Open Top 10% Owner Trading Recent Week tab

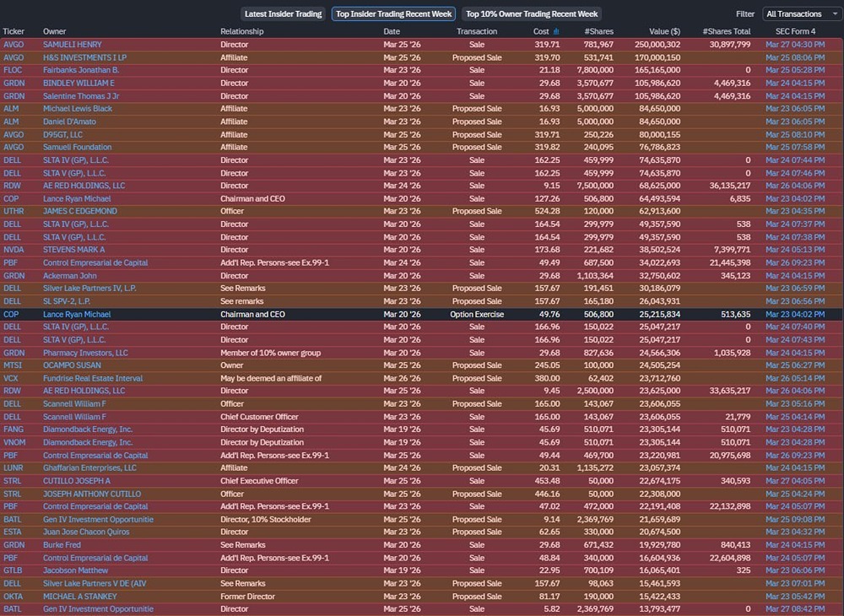coord(532,14)
